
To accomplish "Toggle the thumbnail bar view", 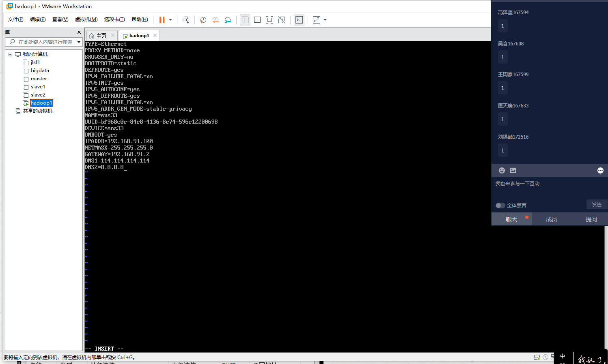I will tap(257, 20).
